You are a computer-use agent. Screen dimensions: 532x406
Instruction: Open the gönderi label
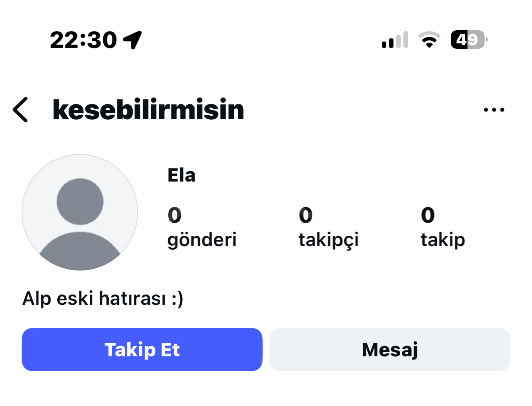click(202, 240)
